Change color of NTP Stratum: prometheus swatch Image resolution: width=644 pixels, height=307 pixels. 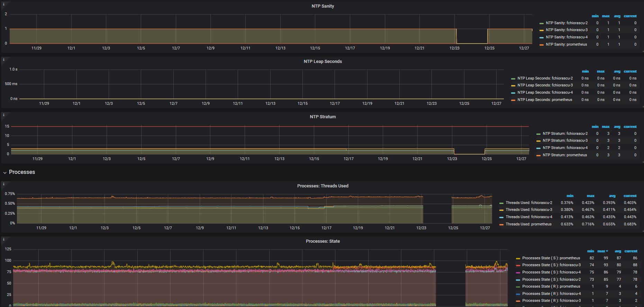click(x=538, y=156)
